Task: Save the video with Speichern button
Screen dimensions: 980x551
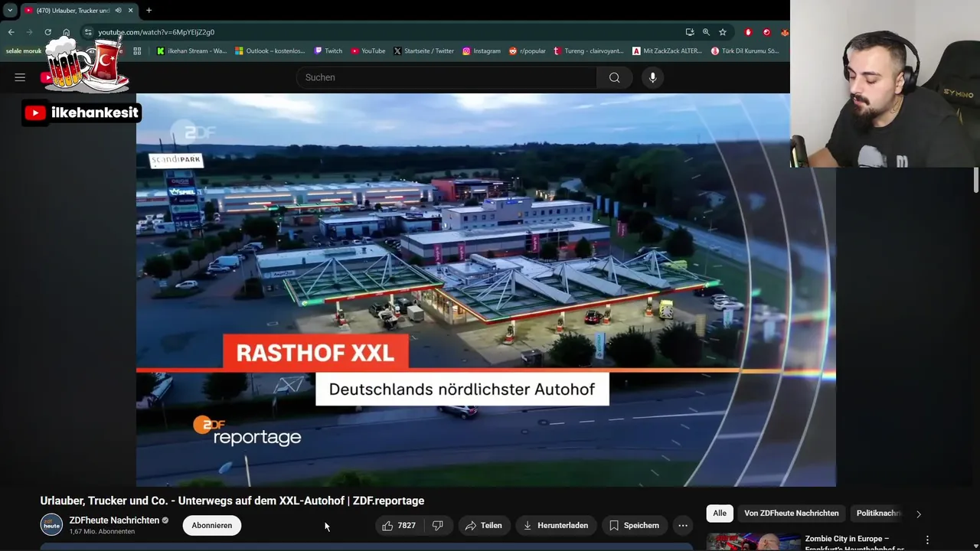Action: click(634, 526)
